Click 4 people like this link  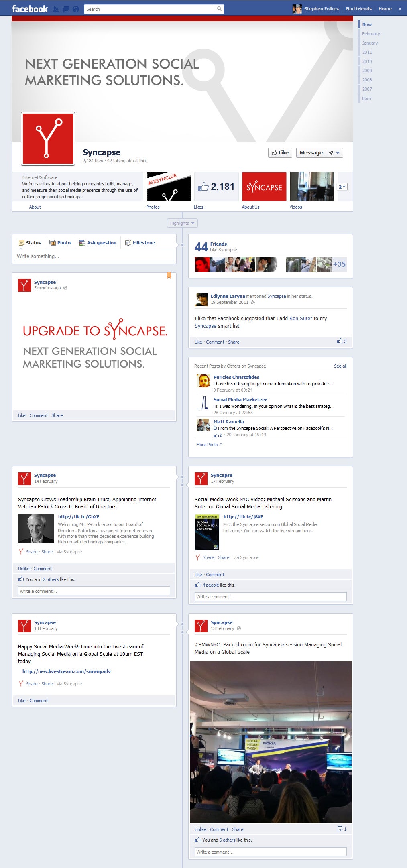pos(211,585)
